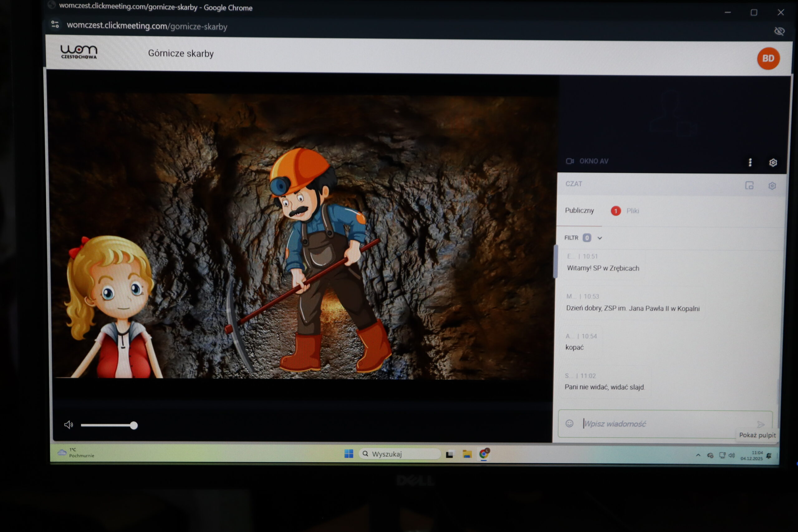Open the Pliki tab
Screen dimensions: 798x532
632,211
